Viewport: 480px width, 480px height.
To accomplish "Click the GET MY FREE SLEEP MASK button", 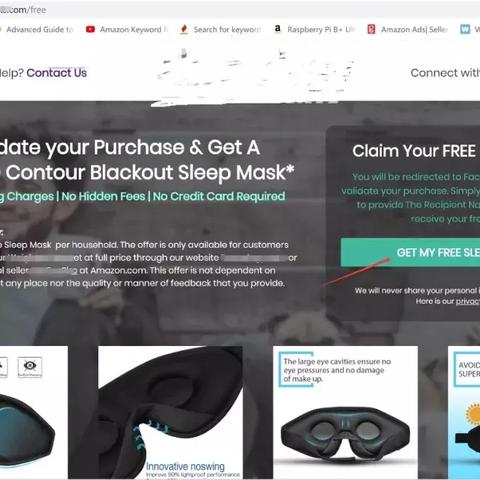I will (x=410, y=252).
